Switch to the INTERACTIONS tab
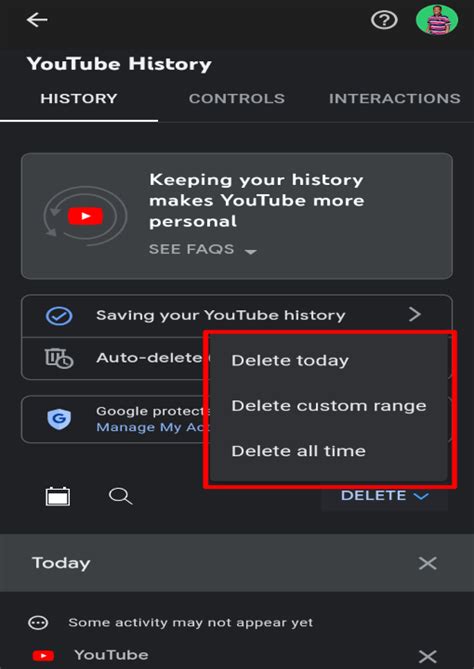474x669 pixels. tap(395, 99)
